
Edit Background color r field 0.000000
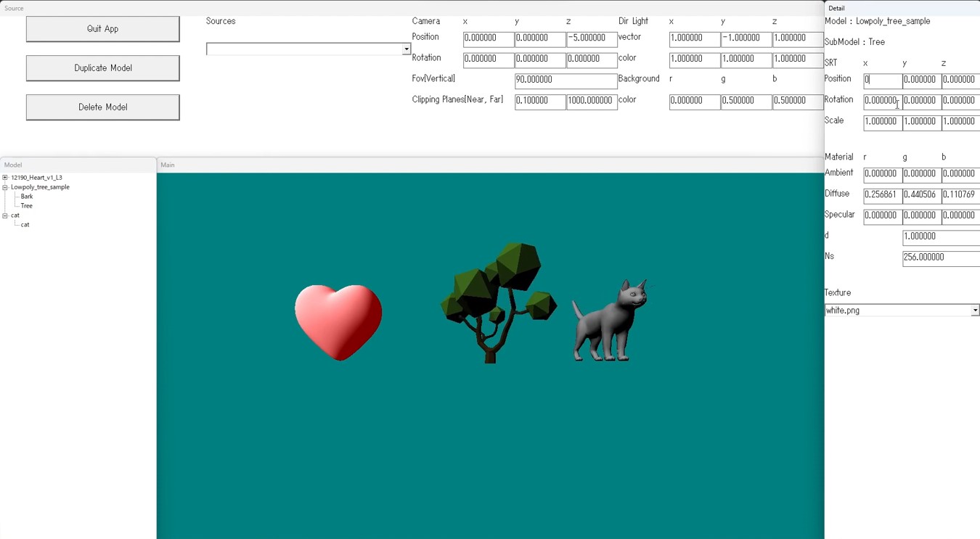point(695,102)
